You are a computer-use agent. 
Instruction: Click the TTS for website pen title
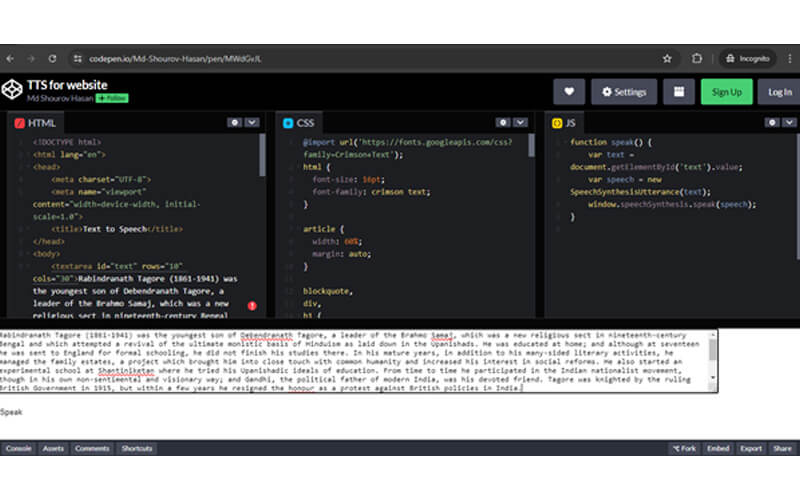coord(67,85)
